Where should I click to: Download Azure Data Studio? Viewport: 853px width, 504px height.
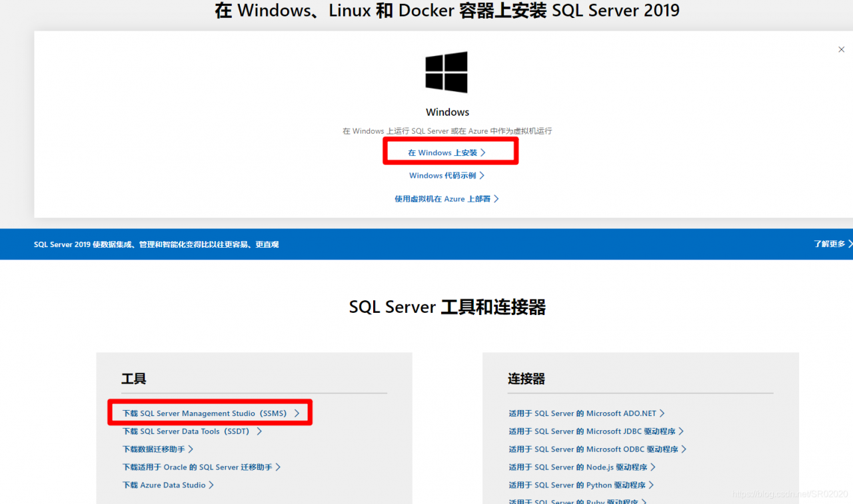click(x=168, y=485)
